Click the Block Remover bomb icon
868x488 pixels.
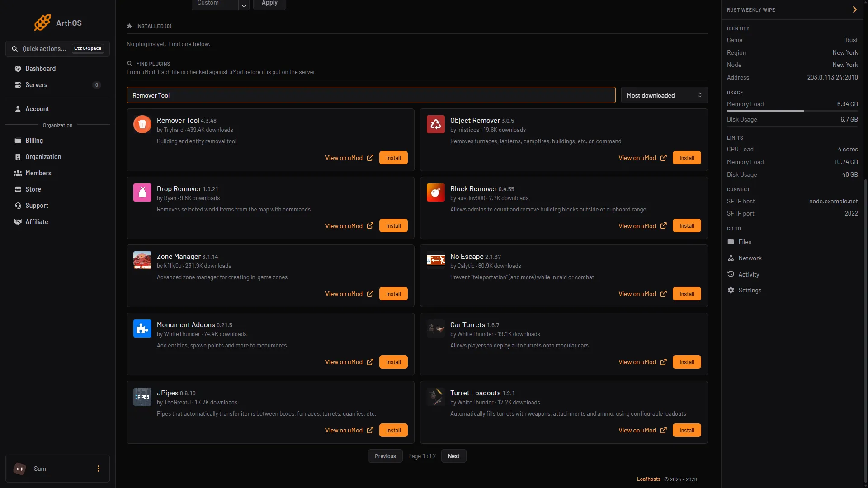(436, 192)
